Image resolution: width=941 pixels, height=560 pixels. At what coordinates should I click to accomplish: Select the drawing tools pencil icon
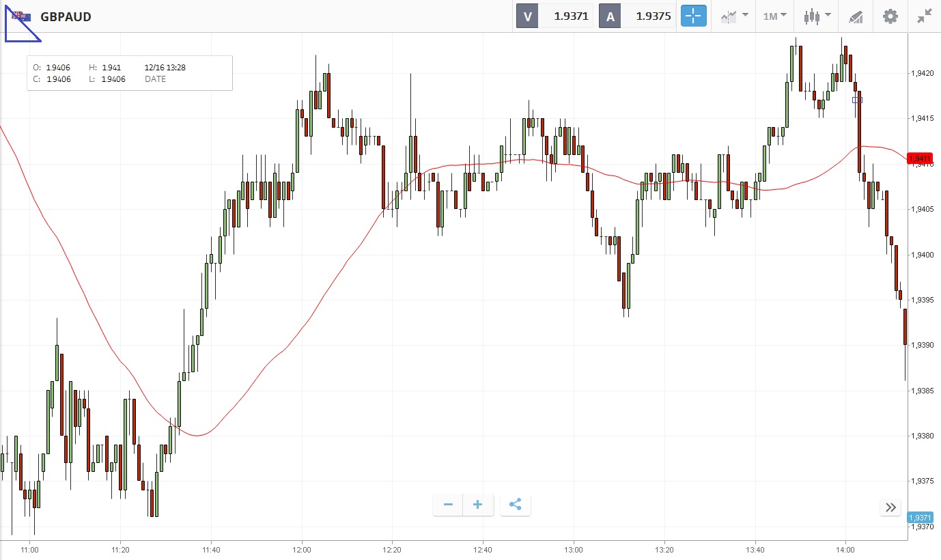tap(856, 16)
